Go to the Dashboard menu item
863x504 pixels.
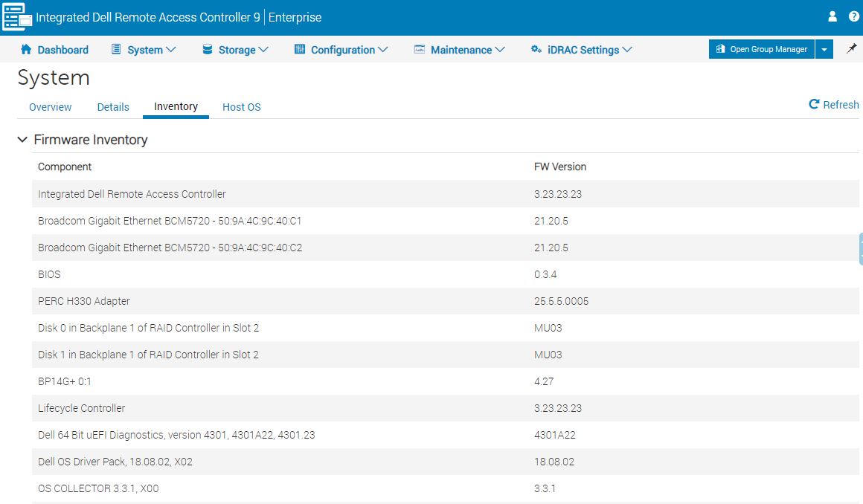point(54,50)
